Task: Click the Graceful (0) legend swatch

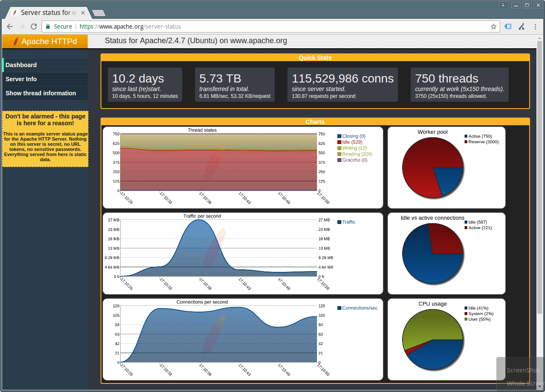Action: pyautogui.click(x=340, y=160)
